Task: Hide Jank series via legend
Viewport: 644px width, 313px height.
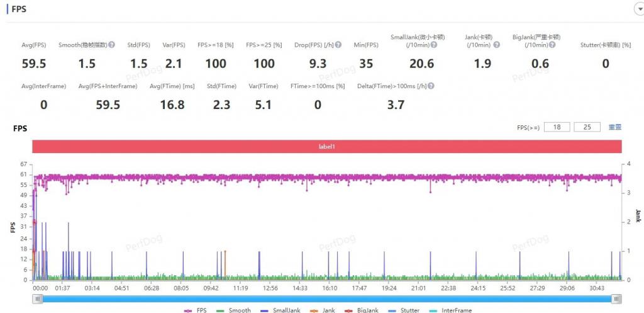Action: coord(323,310)
